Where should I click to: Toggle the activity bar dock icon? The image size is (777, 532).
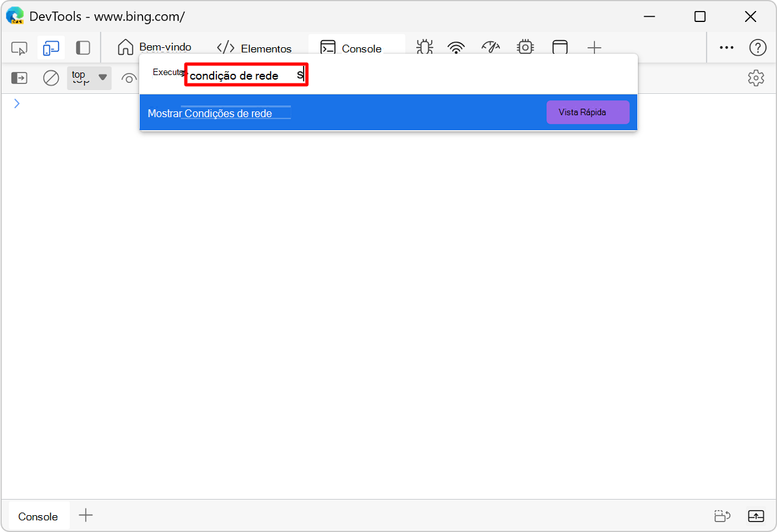(x=83, y=48)
